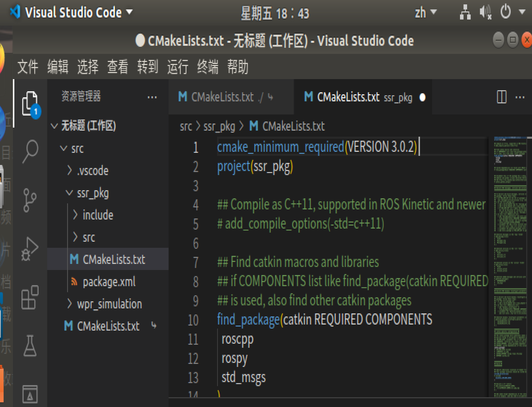This screenshot has width=532, height=407.
Task: Open the 转到 menu
Action: [x=148, y=66]
